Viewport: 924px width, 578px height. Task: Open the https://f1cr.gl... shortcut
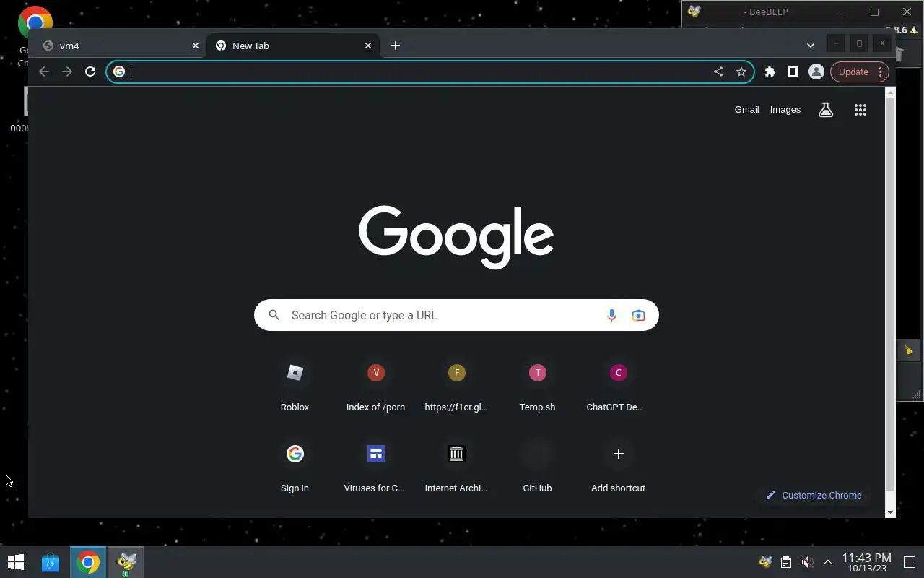pos(456,387)
